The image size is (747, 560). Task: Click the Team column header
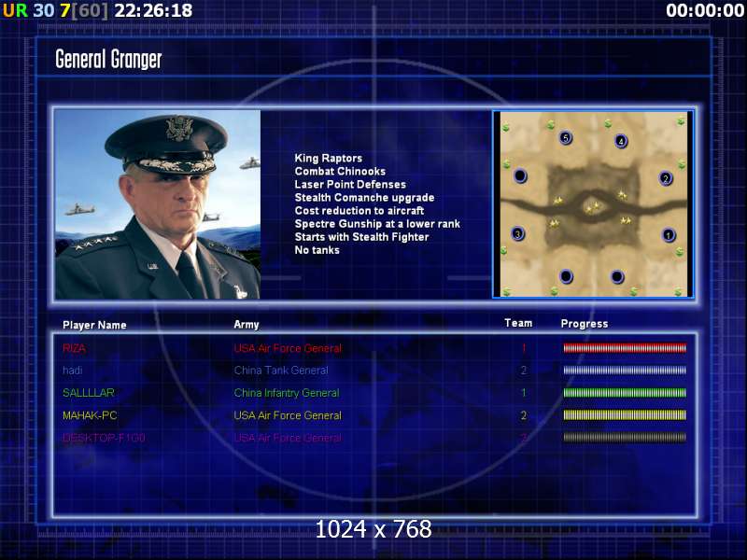coord(518,323)
